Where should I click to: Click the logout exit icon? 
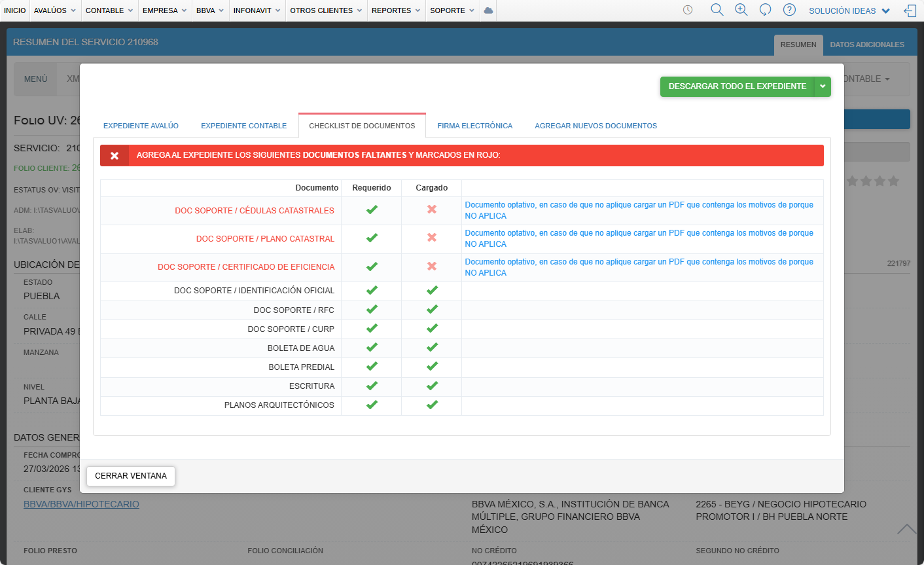tap(910, 10)
